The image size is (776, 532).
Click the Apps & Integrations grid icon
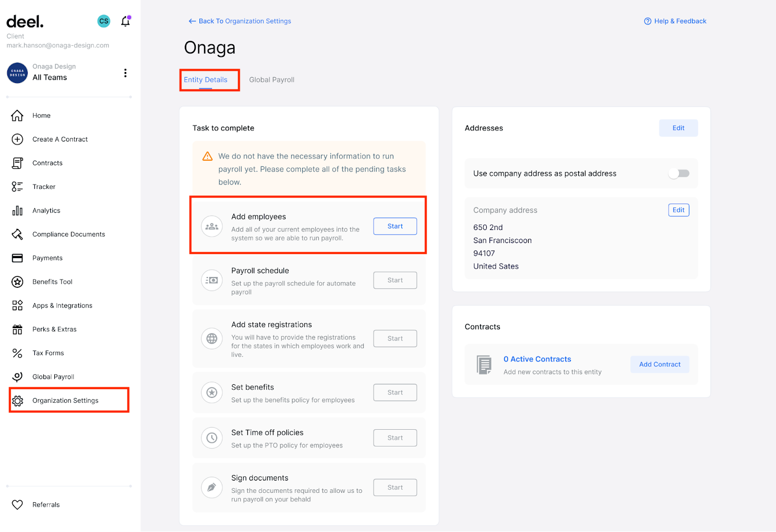[x=17, y=306]
